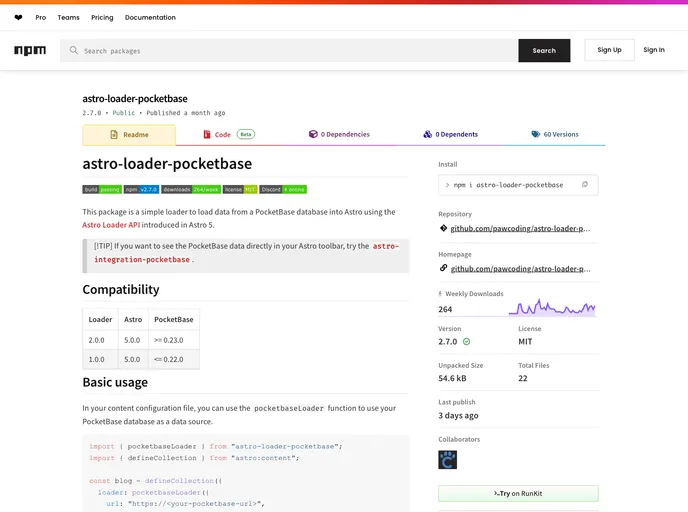The width and height of the screenshot is (688, 512).
Task: Click the Code tab red file icon
Action: click(207, 134)
